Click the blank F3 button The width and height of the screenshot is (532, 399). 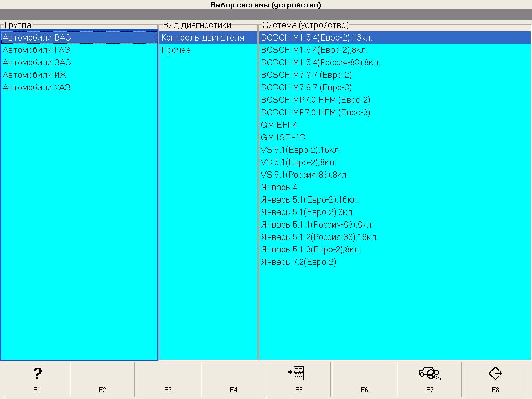(168, 379)
